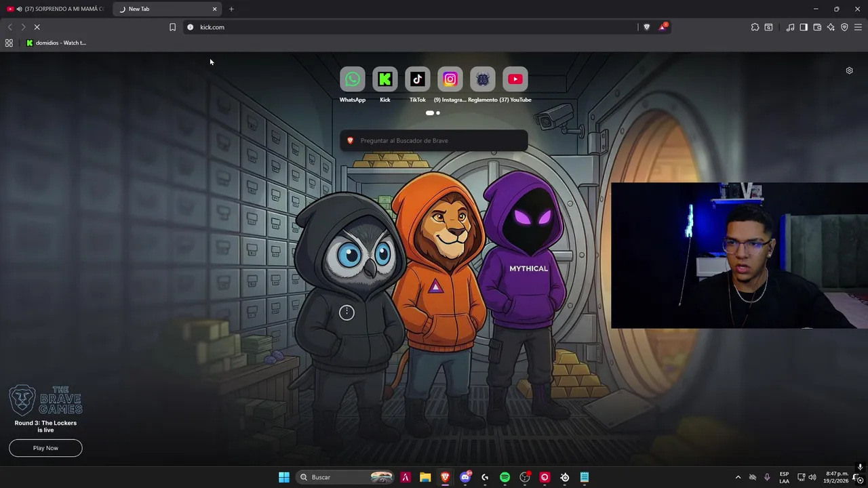Open the Reglamento shortcut tile

point(482,79)
